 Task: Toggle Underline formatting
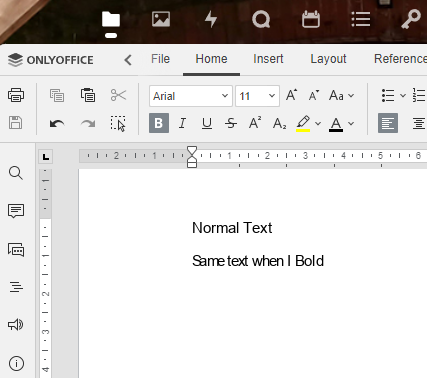(x=207, y=123)
